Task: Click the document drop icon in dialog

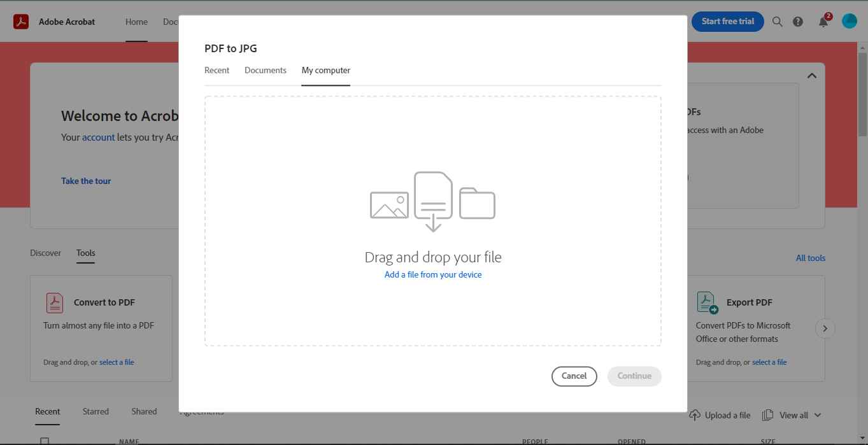Action: (433, 201)
